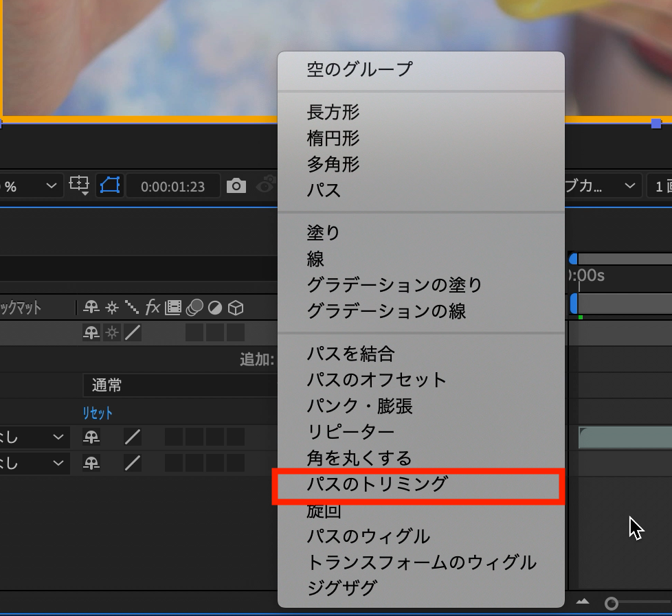Select the パス menu item
This screenshot has width=672, height=616.
[421, 190]
